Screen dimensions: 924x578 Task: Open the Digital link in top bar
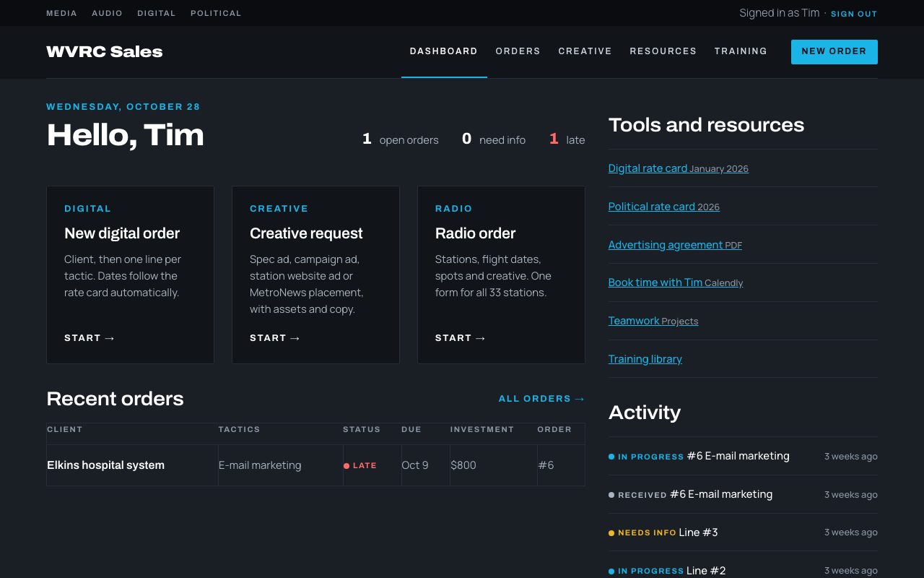click(157, 13)
